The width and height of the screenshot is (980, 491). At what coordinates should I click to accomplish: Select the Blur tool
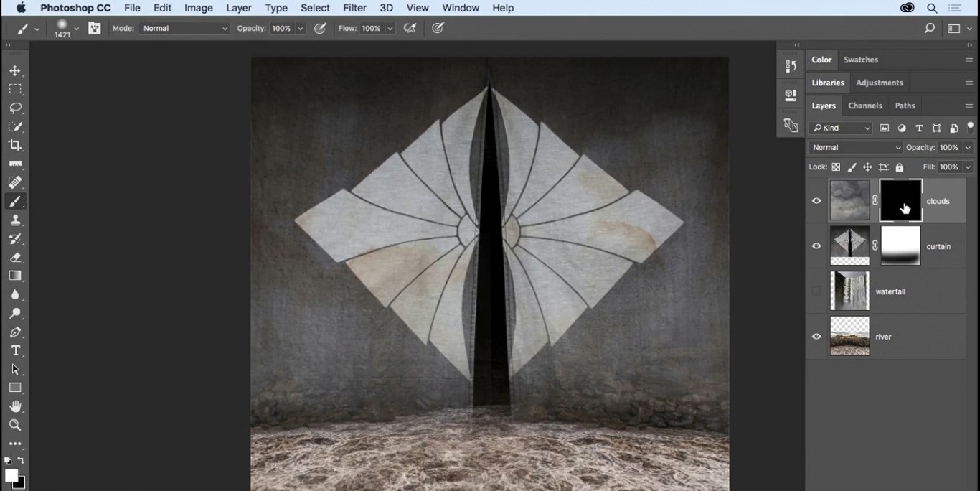click(15, 295)
